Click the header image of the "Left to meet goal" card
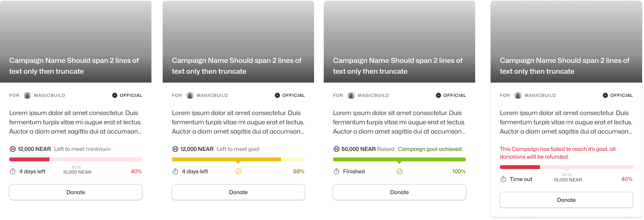The height and width of the screenshot is (220, 644). [x=238, y=27]
